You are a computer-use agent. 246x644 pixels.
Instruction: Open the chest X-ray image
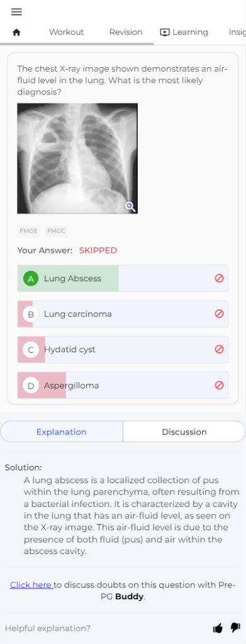pyautogui.click(x=77, y=158)
